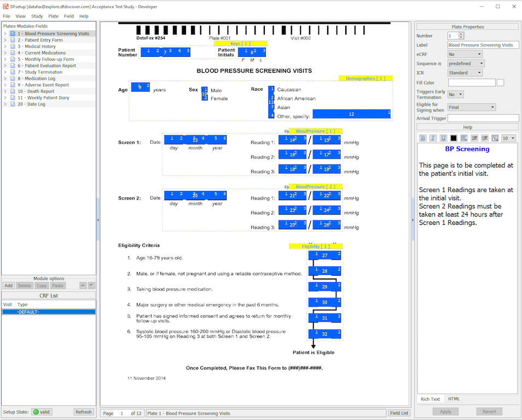The width and height of the screenshot is (522, 420).
Task: Open the text alignment icon menu
Action: [x=464, y=138]
